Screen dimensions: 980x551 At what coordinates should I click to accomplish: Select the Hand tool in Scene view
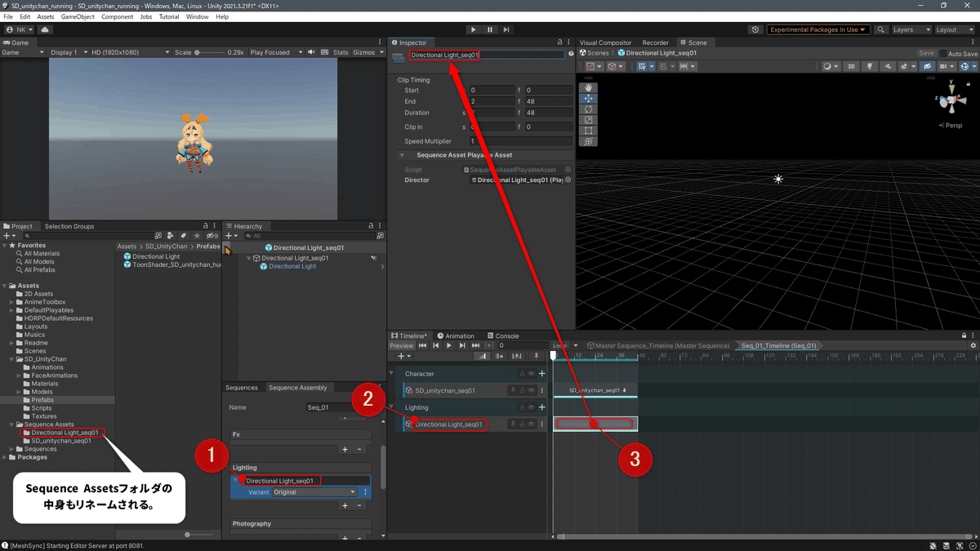[589, 87]
